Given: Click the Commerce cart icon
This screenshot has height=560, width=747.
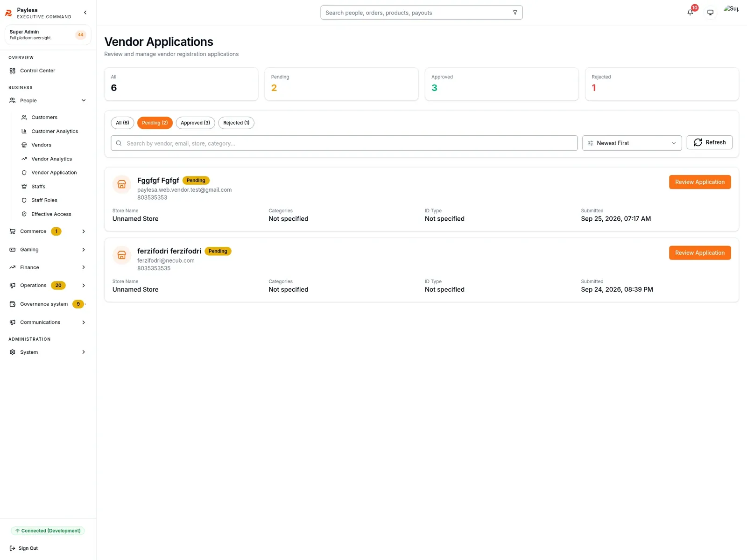Looking at the screenshot, I should [x=13, y=231].
